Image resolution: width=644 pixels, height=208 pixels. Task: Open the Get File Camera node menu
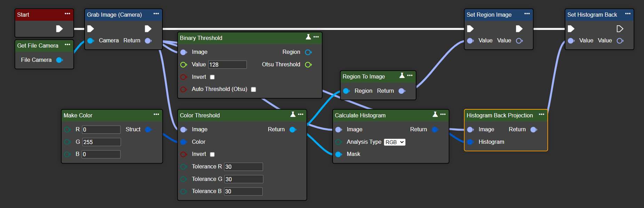(x=67, y=45)
